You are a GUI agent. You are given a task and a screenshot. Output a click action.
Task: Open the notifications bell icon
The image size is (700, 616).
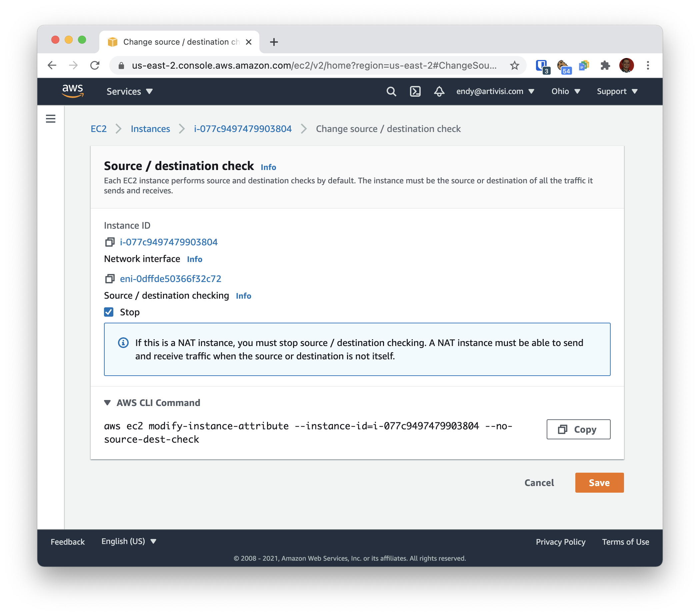pos(439,91)
